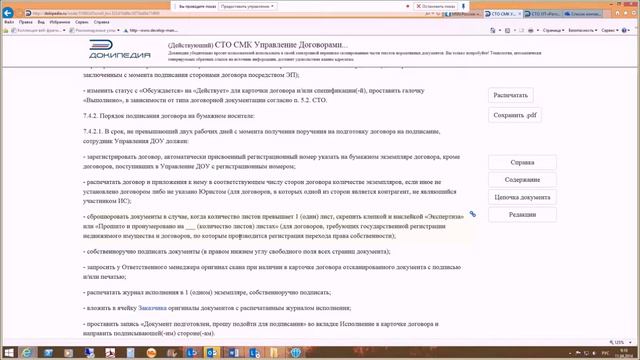Open the orange round taskbar icon

click(151, 353)
